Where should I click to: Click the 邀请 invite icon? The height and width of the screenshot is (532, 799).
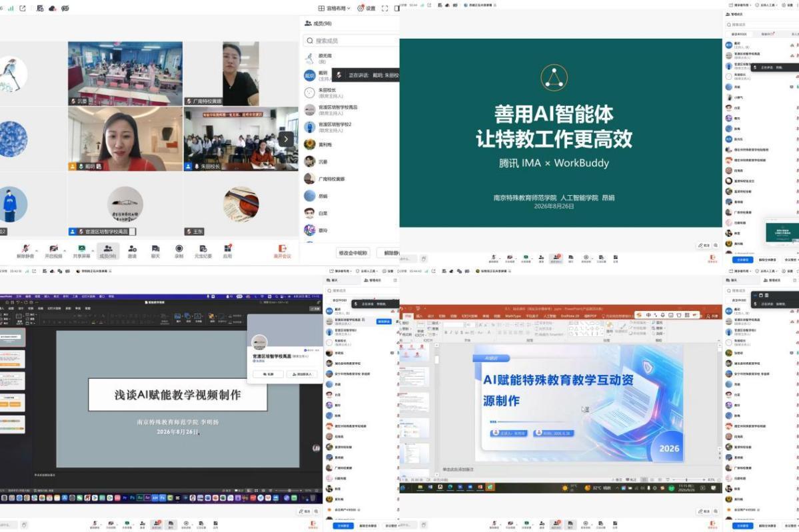click(x=132, y=250)
